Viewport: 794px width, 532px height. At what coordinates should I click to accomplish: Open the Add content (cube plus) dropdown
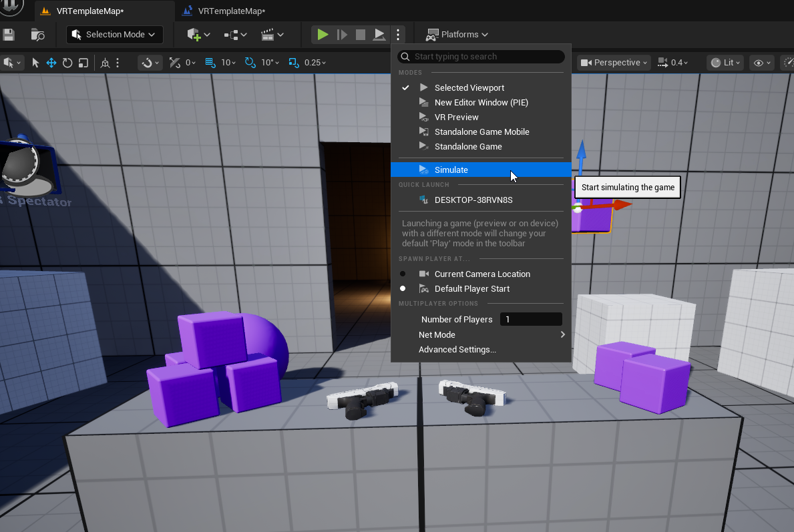[198, 35]
